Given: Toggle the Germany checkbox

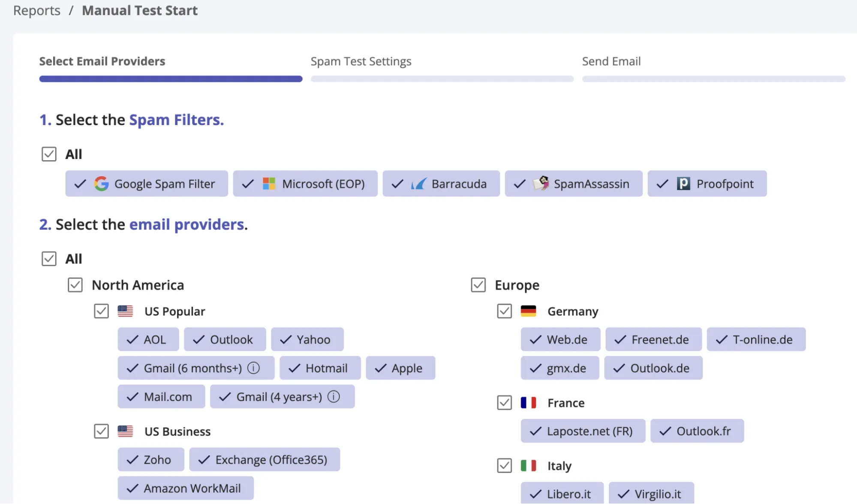Looking at the screenshot, I should tap(504, 311).
